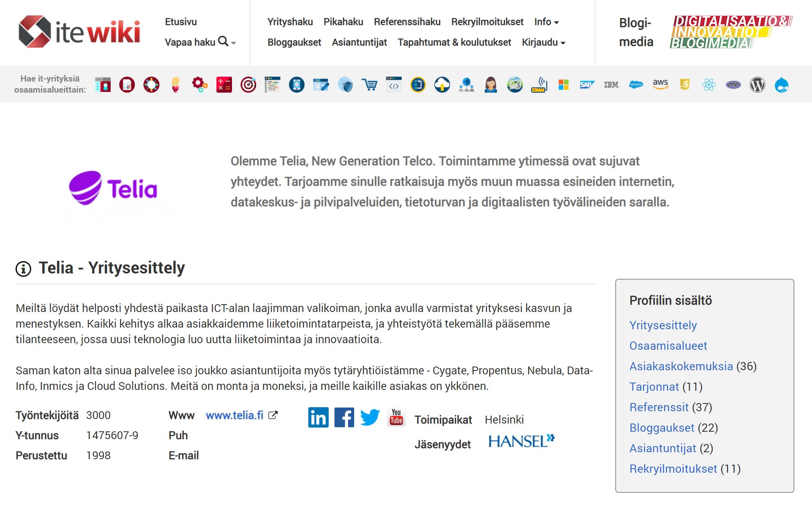Expand the Info dropdown menu
The height and width of the screenshot is (517, 812).
pos(546,22)
